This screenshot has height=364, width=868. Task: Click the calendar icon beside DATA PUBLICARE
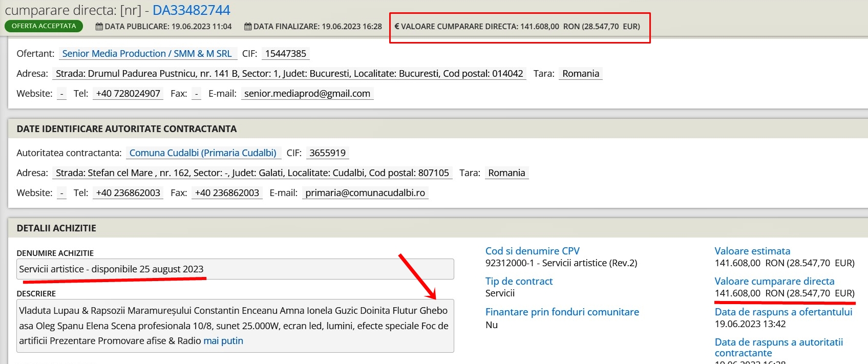click(x=99, y=27)
